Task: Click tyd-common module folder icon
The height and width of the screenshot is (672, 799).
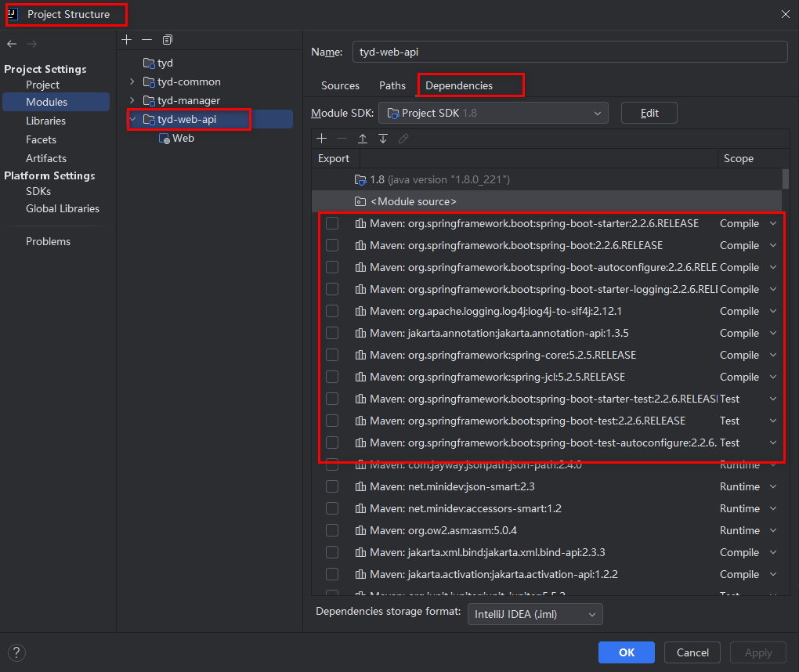Action: coord(149,82)
